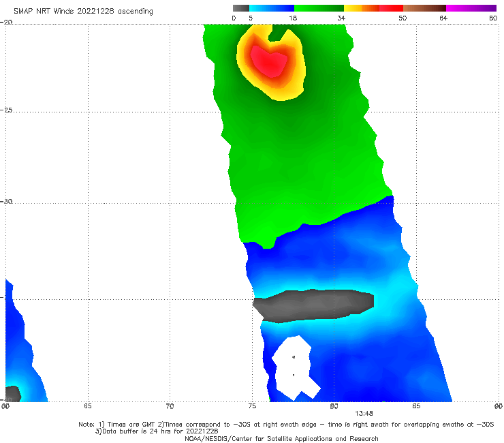This screenshot has height=443, width=504.
Task: Click the red high-wind core of the storm
Action: click(270, 62)
